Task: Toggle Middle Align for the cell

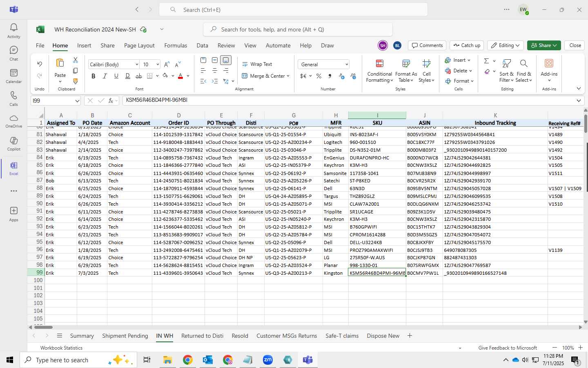Action: coord(215,60)
